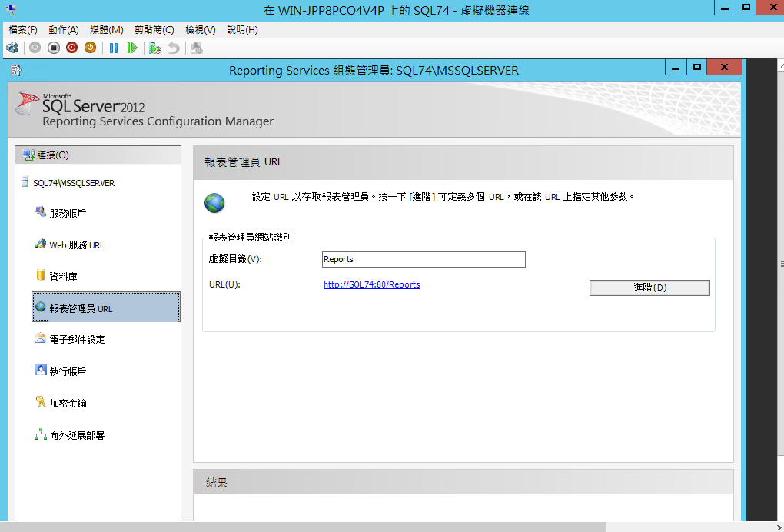Click the 報表管理員網站識別 group label
The image size is (784, 532).
click(x=251, y=238)
